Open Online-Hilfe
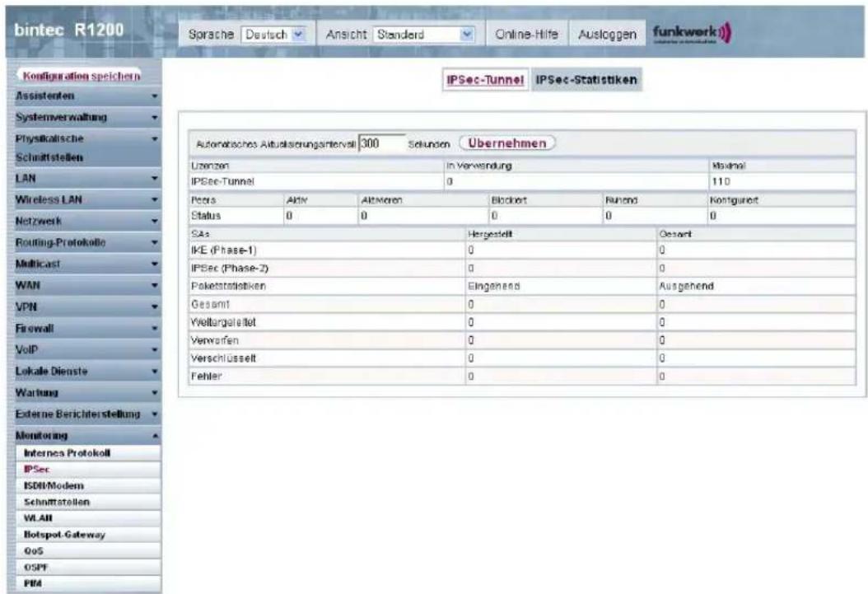Viewport: 868px width, 594px height. (526, 35)
